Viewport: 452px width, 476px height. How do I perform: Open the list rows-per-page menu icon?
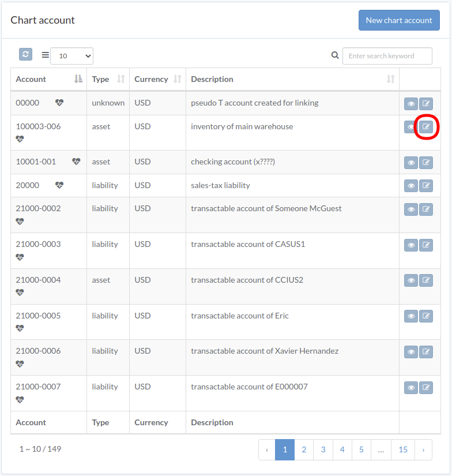coord(45,55)
